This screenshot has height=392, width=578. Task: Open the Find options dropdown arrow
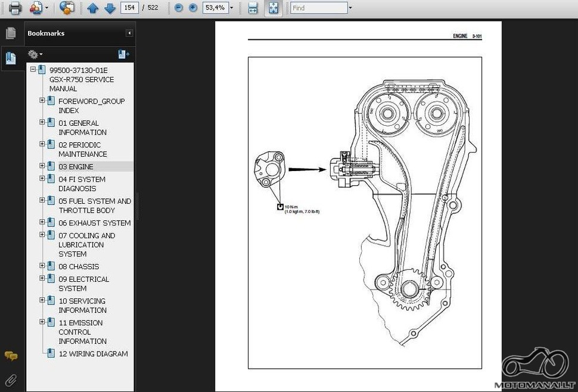[x=350, y=8]
